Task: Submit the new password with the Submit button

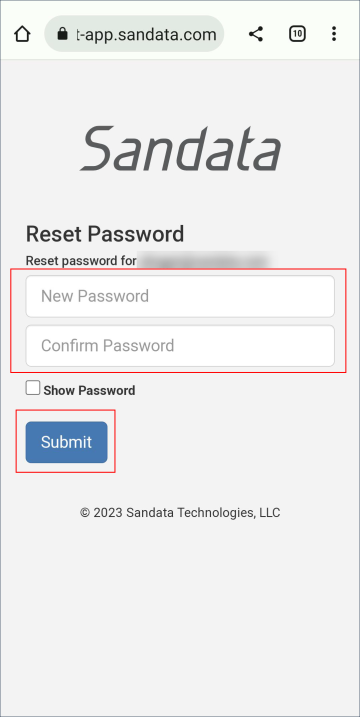Action: tap(66, 442)
